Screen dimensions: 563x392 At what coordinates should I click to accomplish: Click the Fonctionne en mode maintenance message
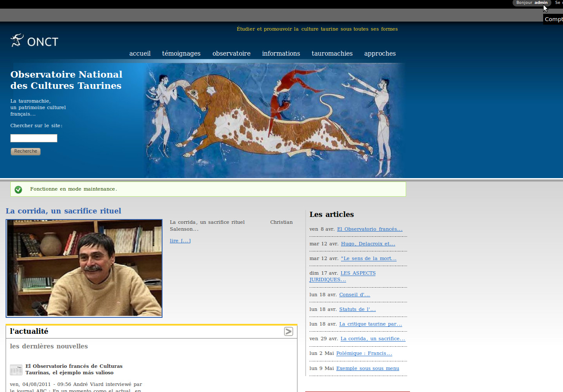[73, 189]
